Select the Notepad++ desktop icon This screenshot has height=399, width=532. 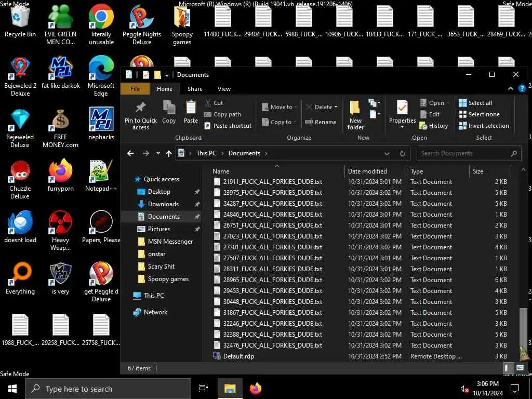pos(101,176)
